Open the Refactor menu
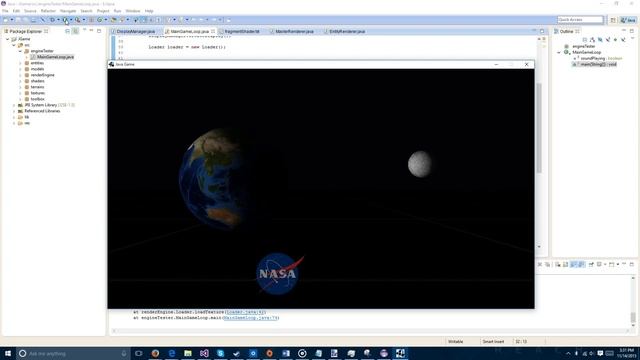This screenshot has width=640, height=360. pyautogui.click(x=48, y=11)
